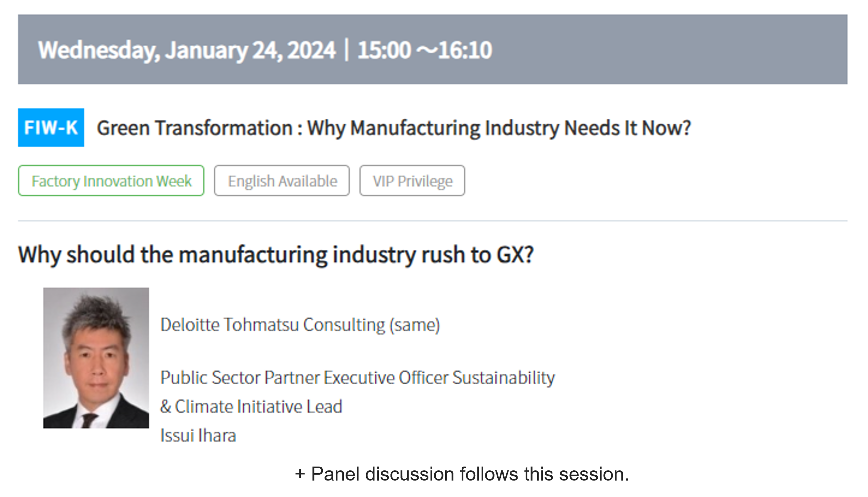The image size is (868, 497).
Task: Click the VIP Privilege tag
Action: 412,181
